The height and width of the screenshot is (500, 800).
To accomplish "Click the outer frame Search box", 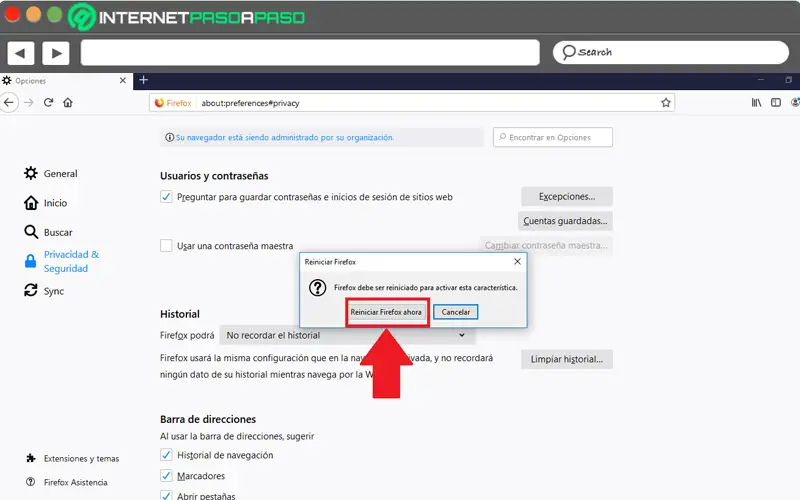I will [671, 52].
